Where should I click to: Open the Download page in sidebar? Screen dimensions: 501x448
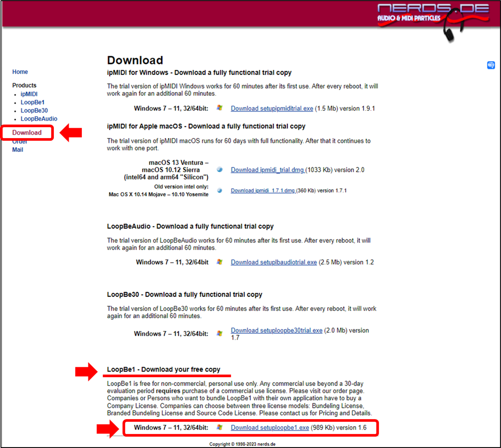[27, 132]
